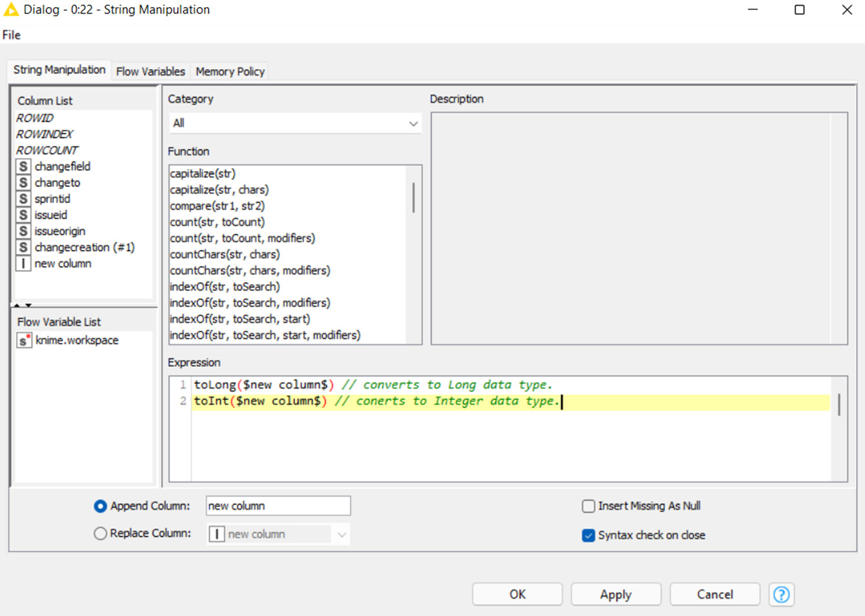The height and width of the screenshot is (616, 865).
Task: Open the help question mark icon
Action: 781,594
